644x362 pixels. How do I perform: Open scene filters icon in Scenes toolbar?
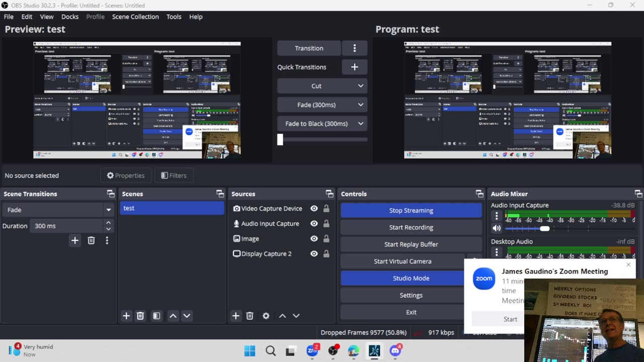[156, 316]
